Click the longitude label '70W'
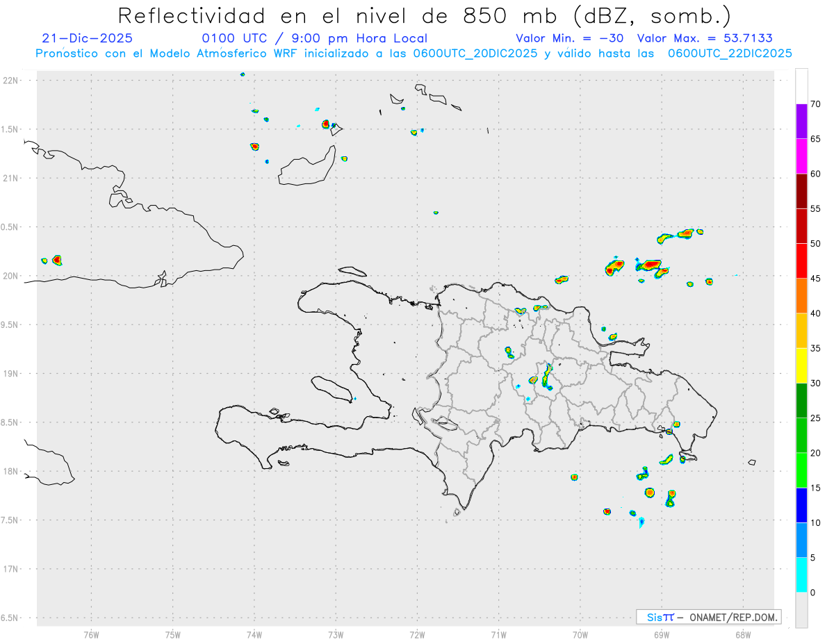Viewport: 834px width, 644px height. [x=580, y=635]
